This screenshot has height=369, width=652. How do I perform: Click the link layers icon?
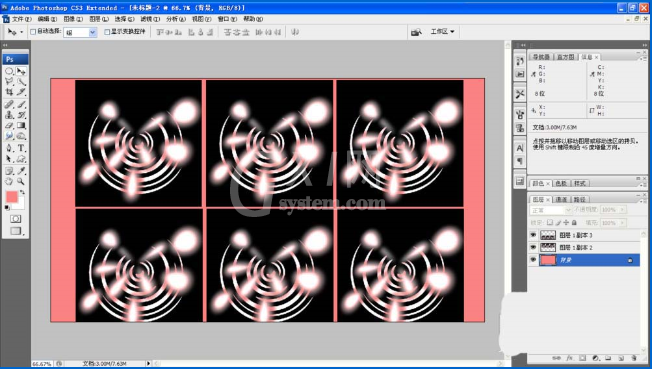[556, 358]
